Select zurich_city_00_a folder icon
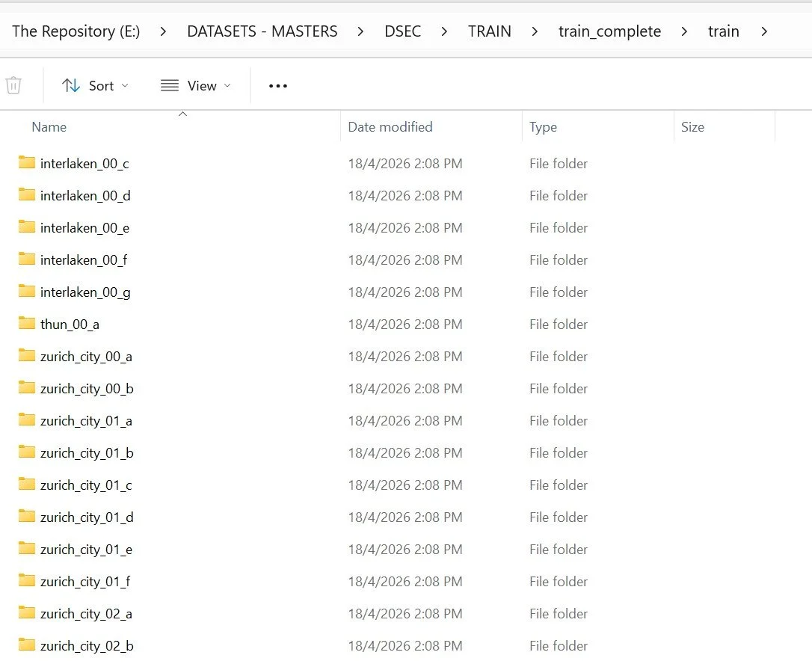The width and height of the screenshot is (812, 664). pyautogui.click(x=26, y=355)
